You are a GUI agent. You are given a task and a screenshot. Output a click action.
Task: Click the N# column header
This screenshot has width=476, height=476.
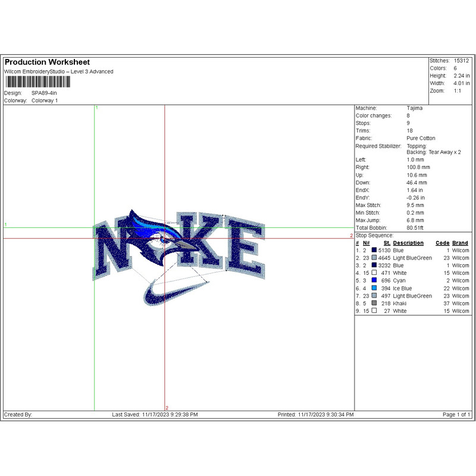[367, 243]
